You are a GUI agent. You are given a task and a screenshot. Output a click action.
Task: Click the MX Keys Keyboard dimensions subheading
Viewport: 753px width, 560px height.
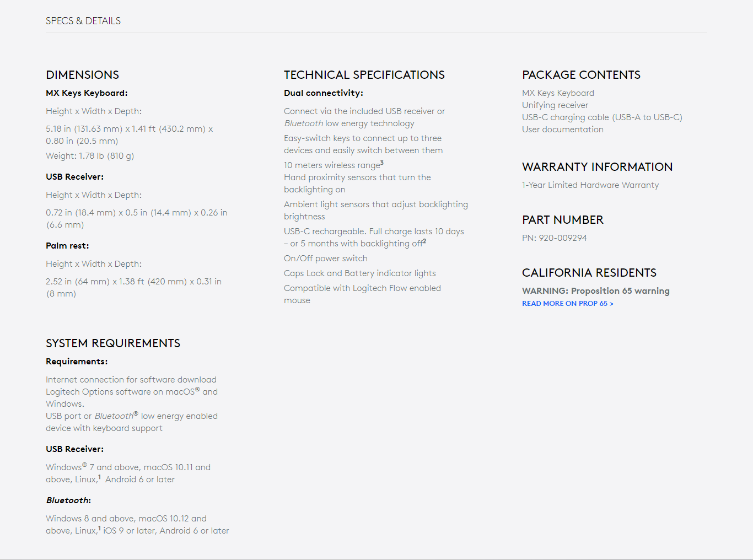(87, 93)
